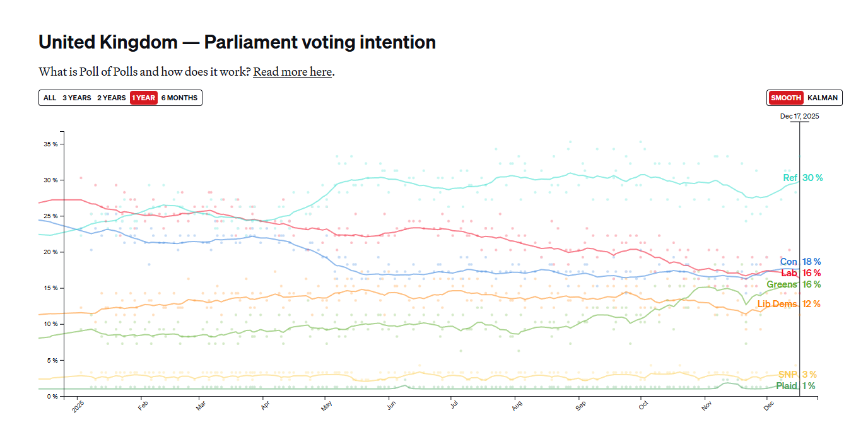Click the Lib Dems 12 % label

pyautogui.click(x=789, y=304)
